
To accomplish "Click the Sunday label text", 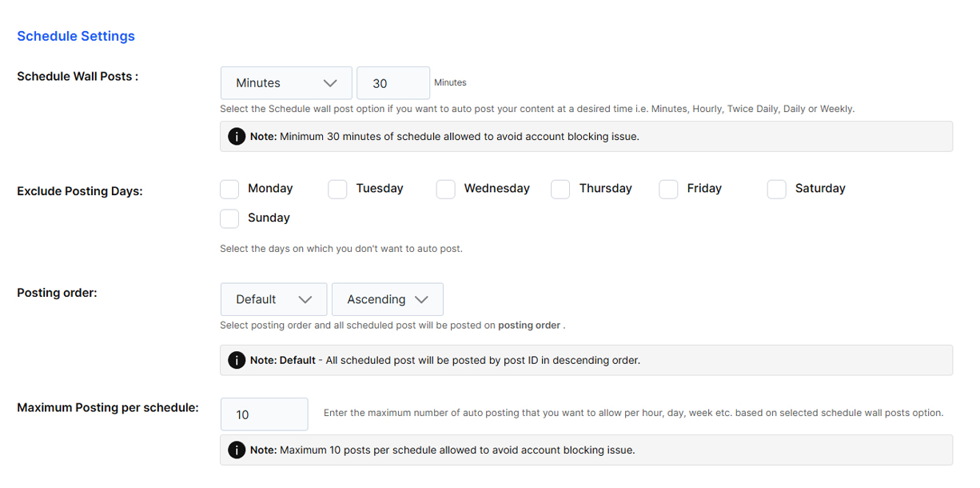I will [269, 218].
